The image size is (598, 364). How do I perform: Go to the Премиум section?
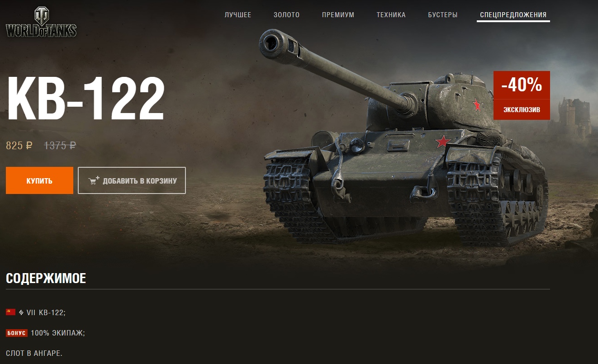tap(338, 15)
